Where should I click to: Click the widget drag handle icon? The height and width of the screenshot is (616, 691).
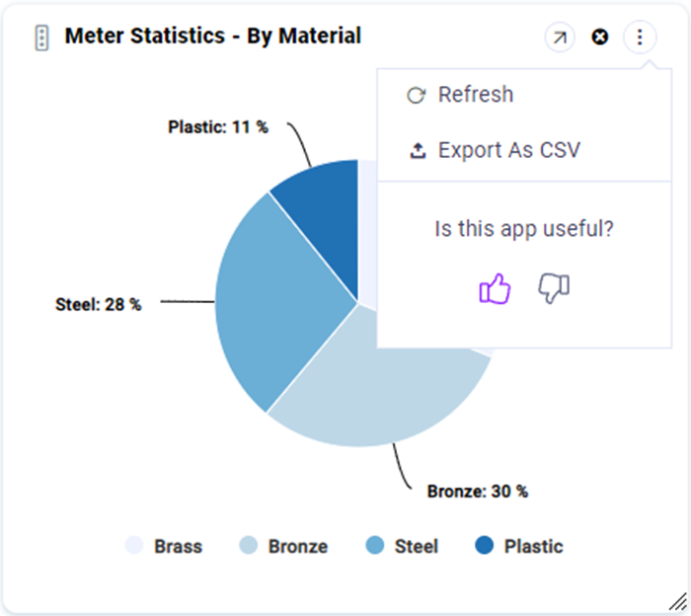(x=41, y=38)
